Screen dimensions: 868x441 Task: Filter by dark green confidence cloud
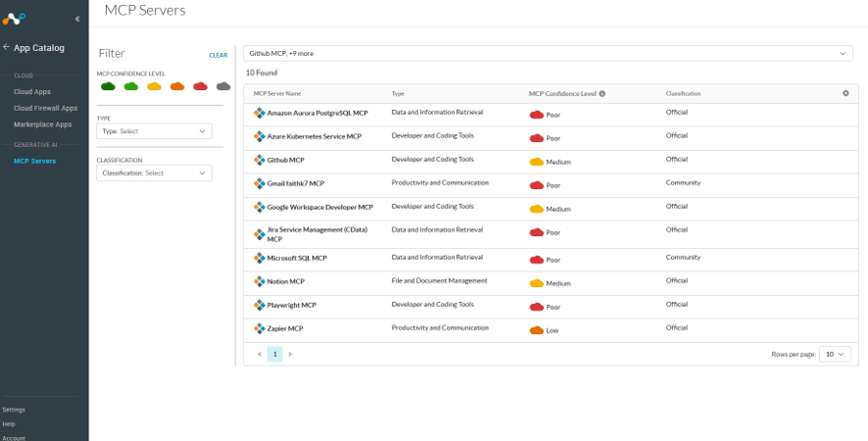(x=108, y=86)
